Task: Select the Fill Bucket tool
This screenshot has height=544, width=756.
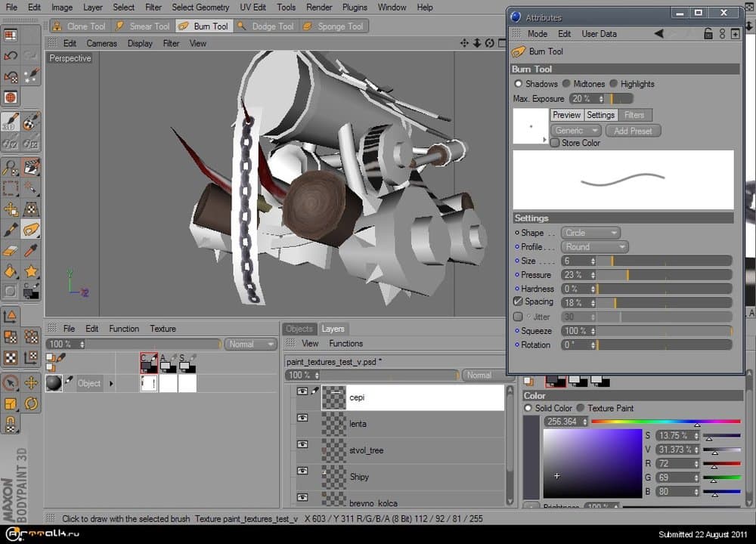Action: pyautogui.click(x=11, y=271)
